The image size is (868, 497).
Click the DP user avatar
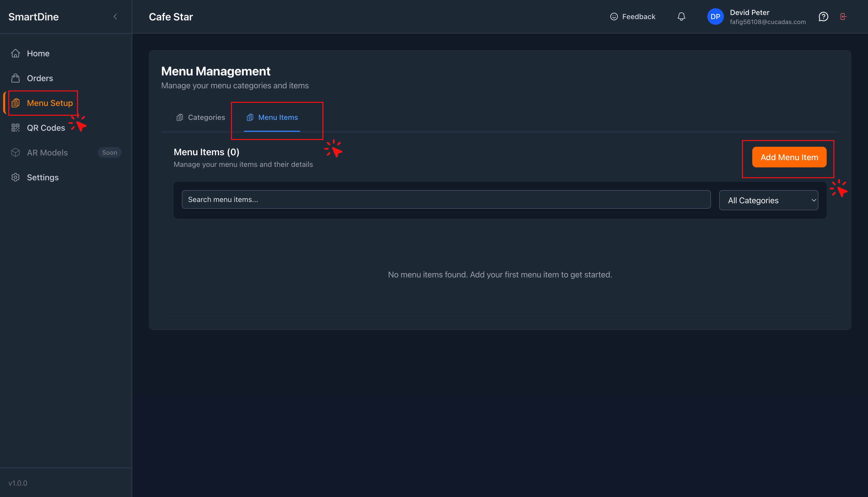click(x=715, y=17)
